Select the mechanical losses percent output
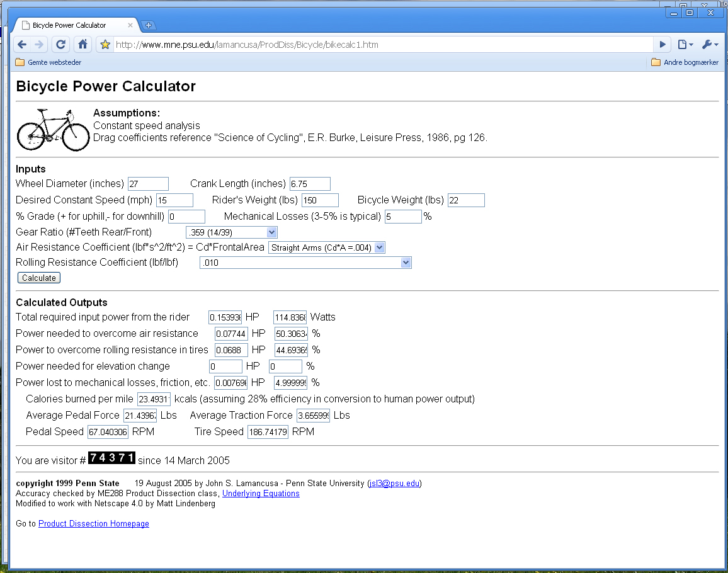This screenshot has height=573, width=728. click(x=291, y=383)
